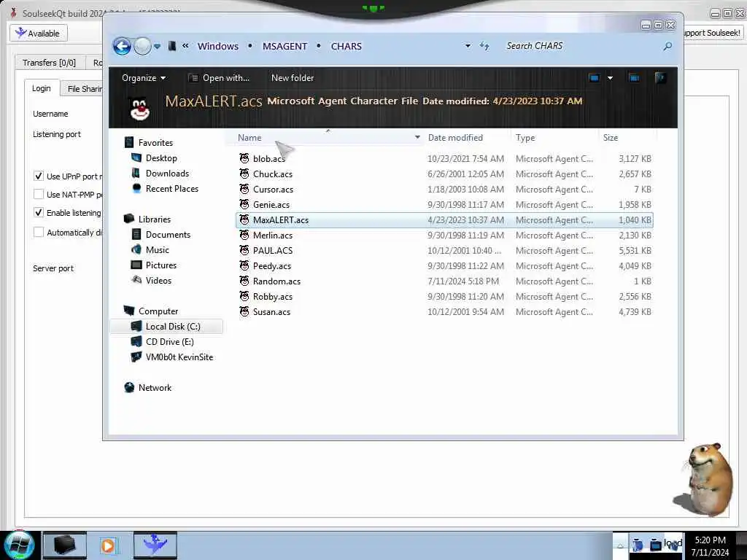Open the recent locations dropdown arrow
Viewport: 747px width, 560px height.
pos(158,46)
